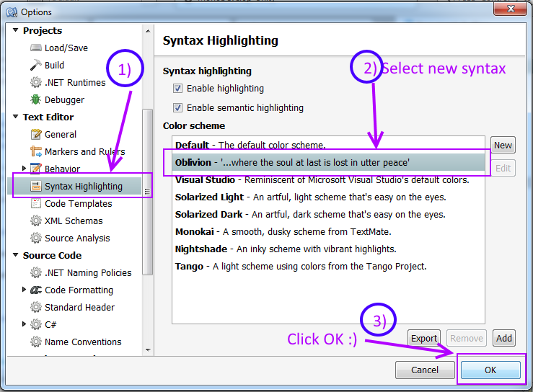Screen dimensions: 533x392
Task: Select the Tango color scheme
Action: [x=328, y=267]
